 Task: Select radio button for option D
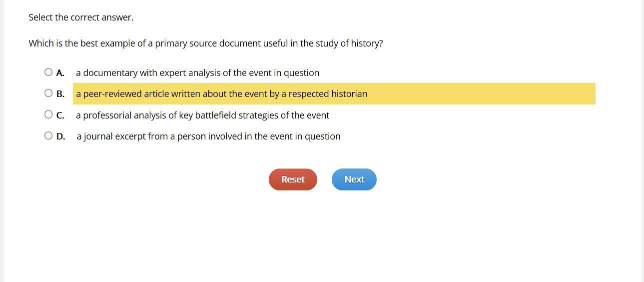point(48,135)
